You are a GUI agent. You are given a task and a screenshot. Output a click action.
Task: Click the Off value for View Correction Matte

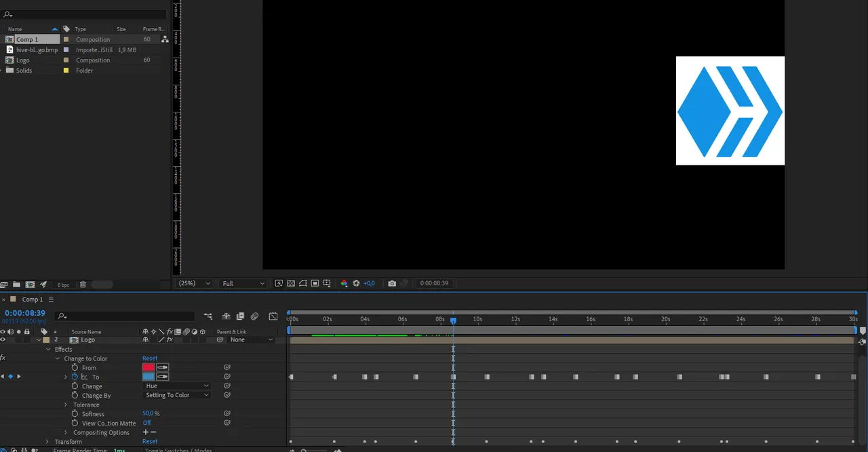(x=146, y=423)
